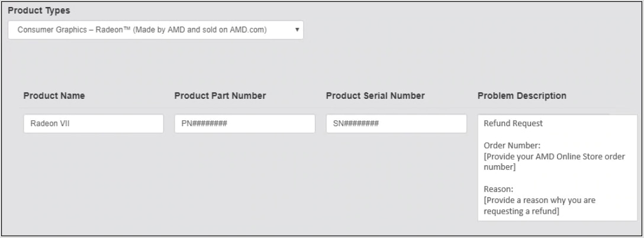Image resolution: width=644 pixels, height=238 pixels.
Task: Place cursor on the Order Number: line
Action: point(512,146)
